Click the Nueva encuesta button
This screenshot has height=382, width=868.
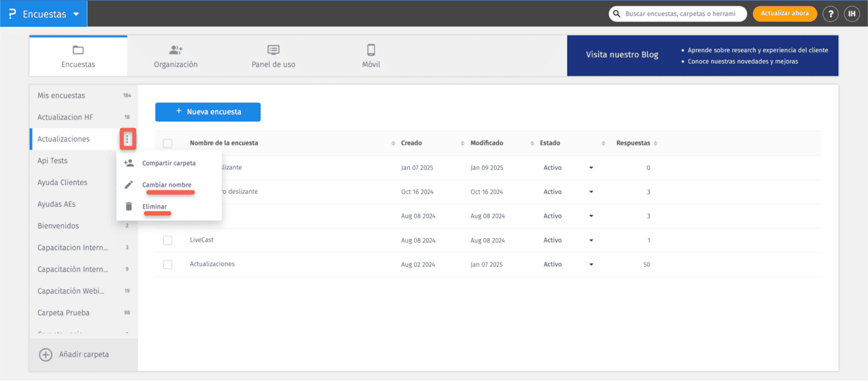[208, 112]
